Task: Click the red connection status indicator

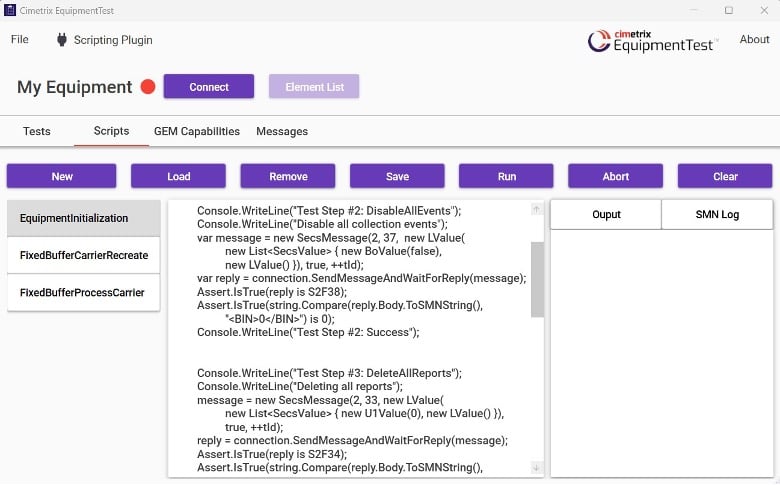Action: tap(148, 87)
